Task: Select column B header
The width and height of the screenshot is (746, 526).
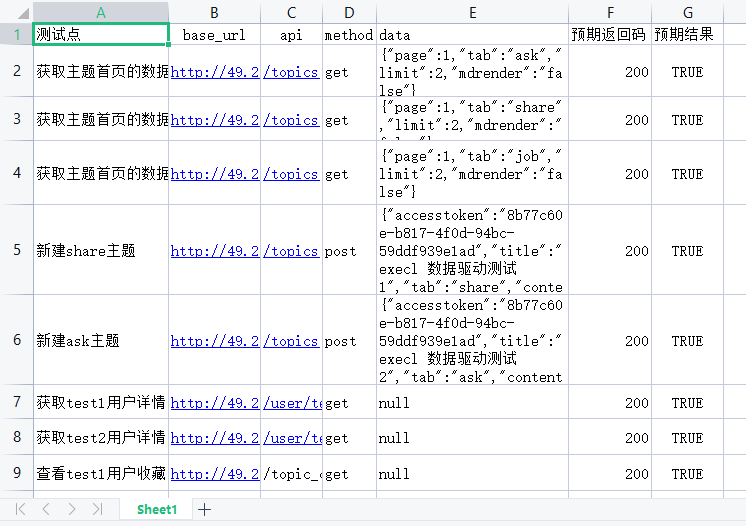Action: tap(215, 12)
